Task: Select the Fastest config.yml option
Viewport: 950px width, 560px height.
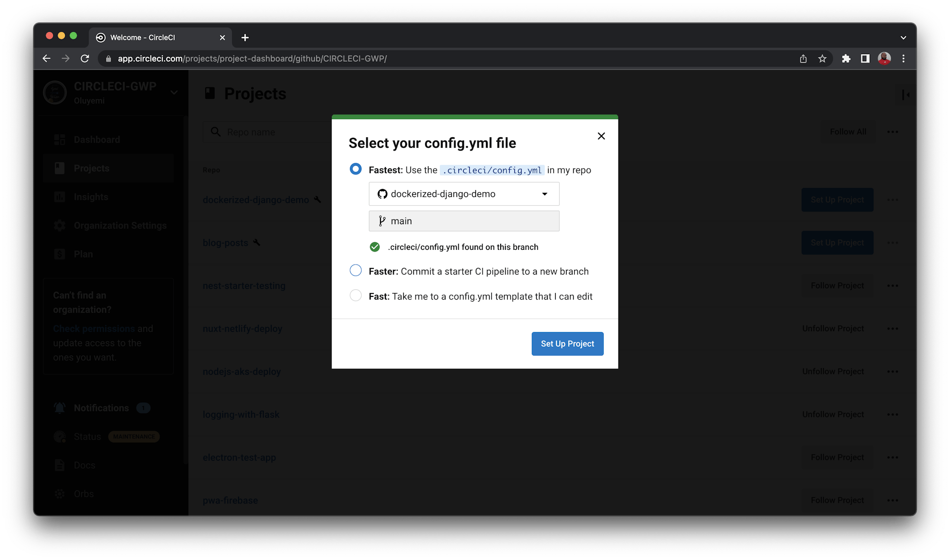Action: point(355,169)
